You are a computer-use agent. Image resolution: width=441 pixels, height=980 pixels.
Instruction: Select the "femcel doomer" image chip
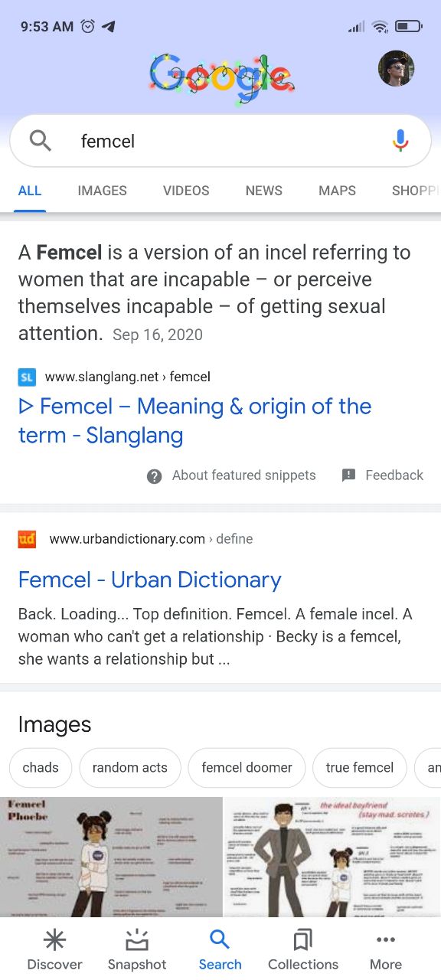click(x=247, y=767)
